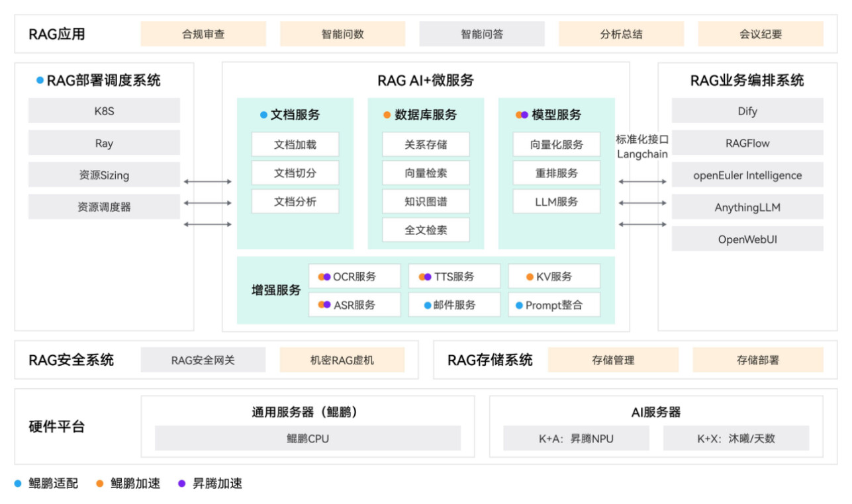
Task: Select the AnythingLLM block
Action: point(747,207)
